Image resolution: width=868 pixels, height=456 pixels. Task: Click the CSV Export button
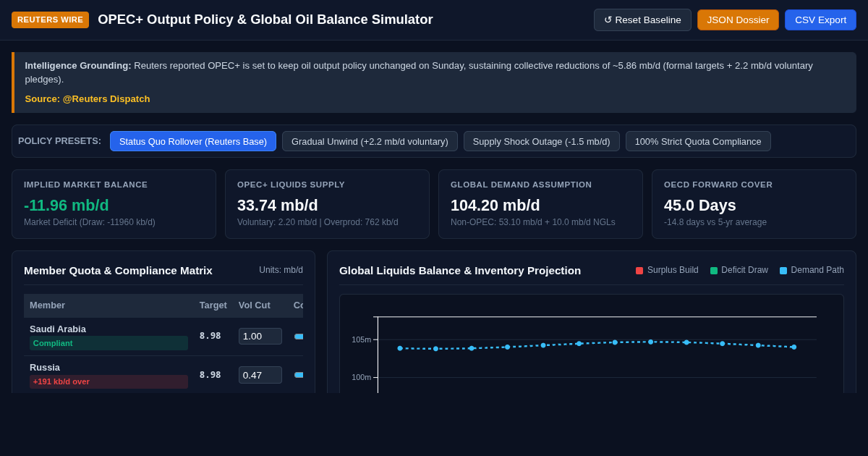coord(820,20)
